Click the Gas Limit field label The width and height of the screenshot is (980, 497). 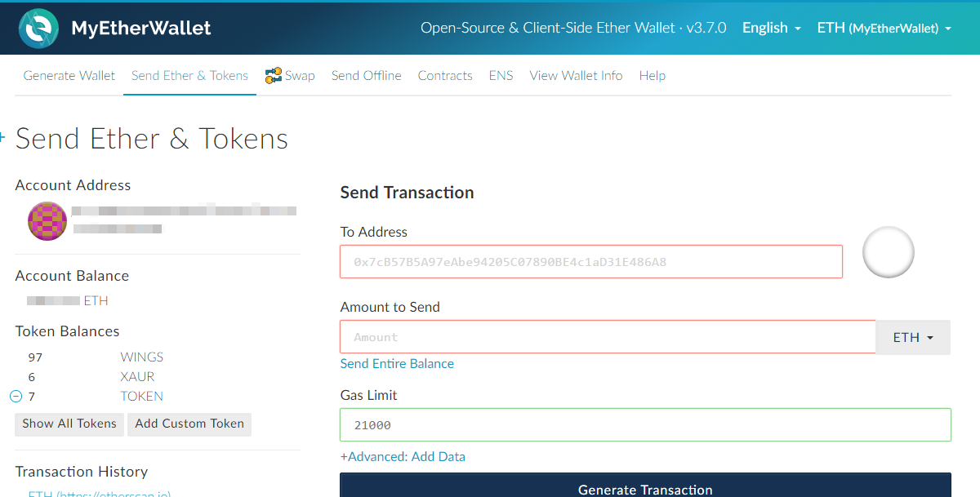pos(369,395)
